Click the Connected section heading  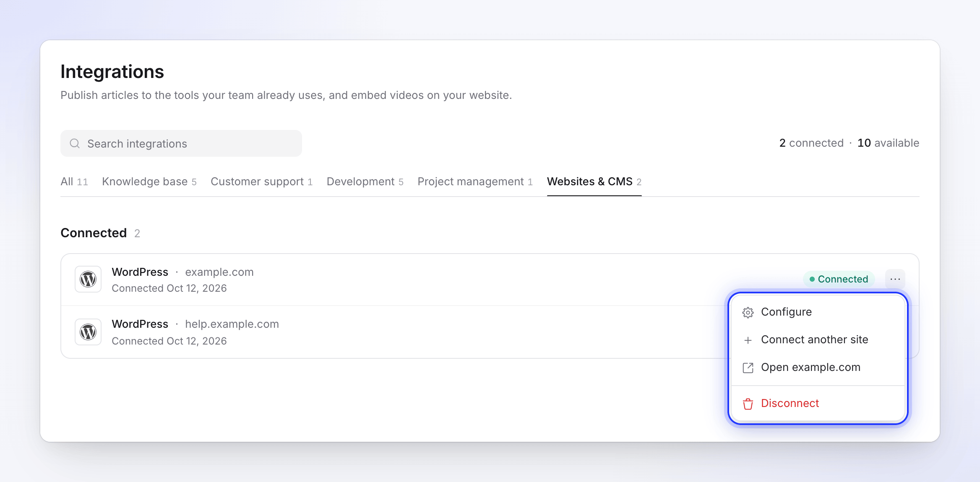tap(94, 233)
